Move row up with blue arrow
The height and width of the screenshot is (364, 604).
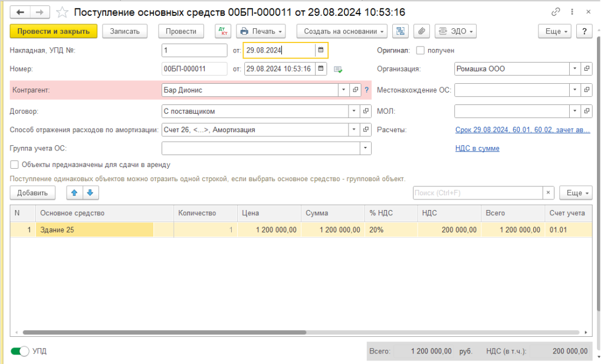click(74, 192)
